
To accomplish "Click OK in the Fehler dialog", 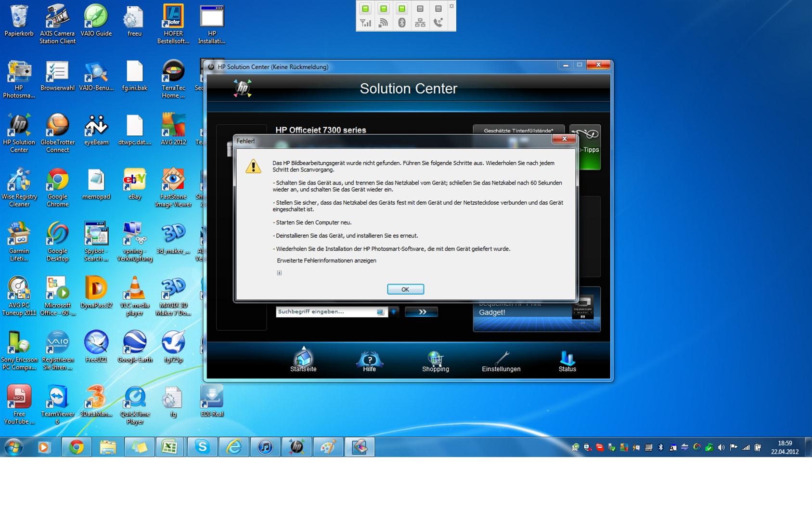I will [x=405, y=289].
